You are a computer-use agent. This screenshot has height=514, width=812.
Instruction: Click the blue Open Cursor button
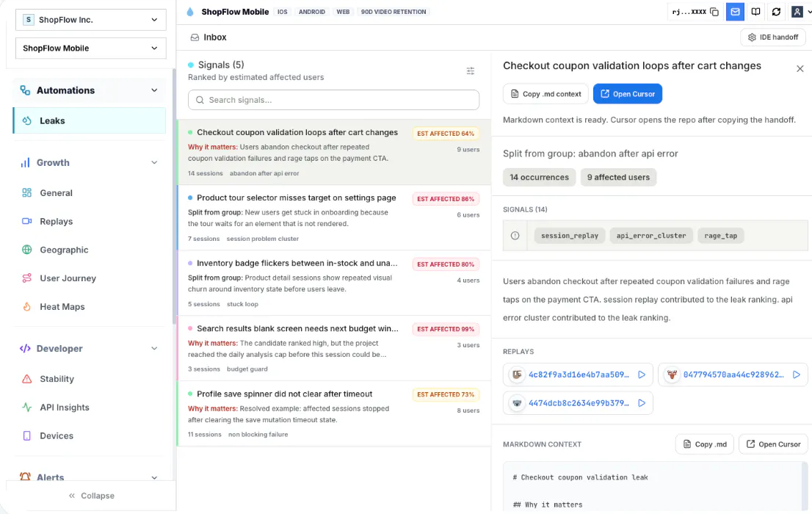(628, 94)
